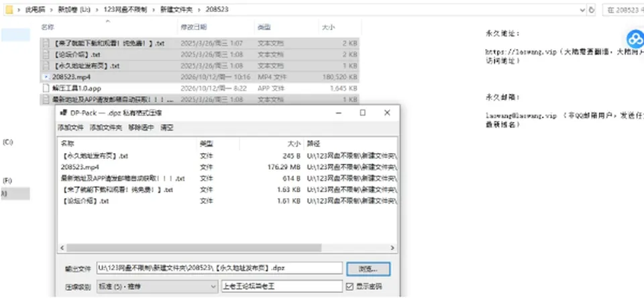Sort the DP-Pack list by its 大小 column
644x298 pixels.
click(294, 144)
